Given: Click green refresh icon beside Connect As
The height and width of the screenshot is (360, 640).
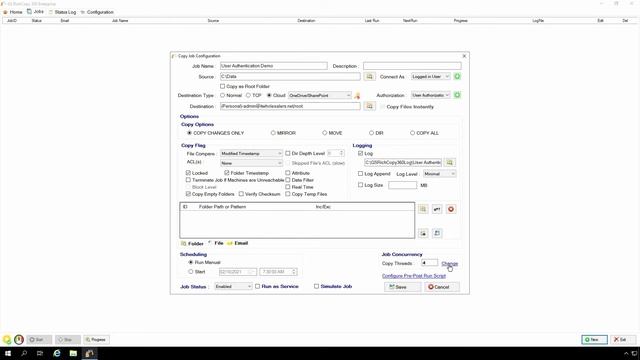Looking at the screenshot, I should (457, 76).
